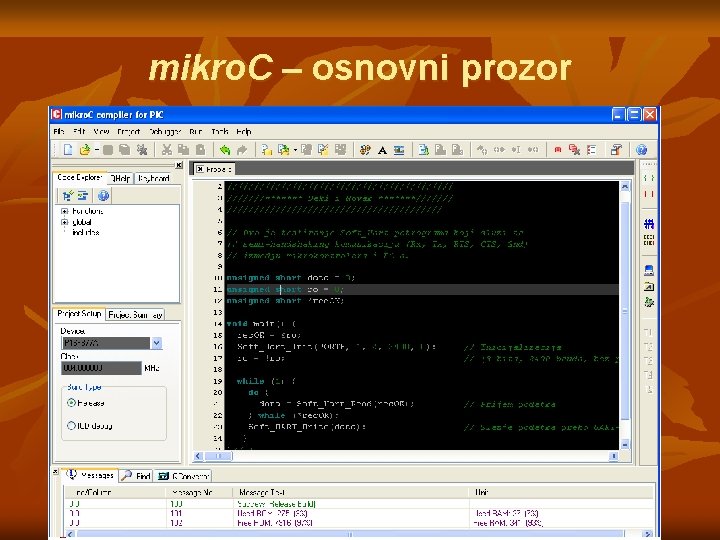
Task: Open the arrow beside the Open file icon
Action: [x=96, y=150]
